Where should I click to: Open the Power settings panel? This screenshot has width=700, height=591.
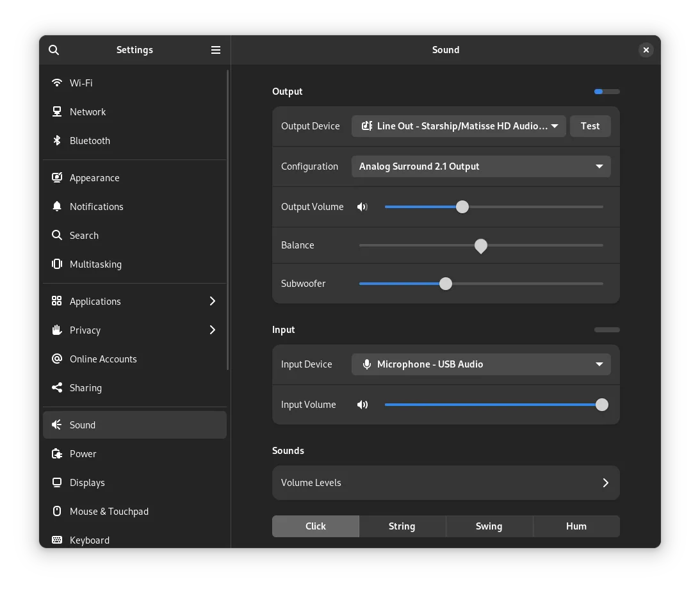pos(83,454)
